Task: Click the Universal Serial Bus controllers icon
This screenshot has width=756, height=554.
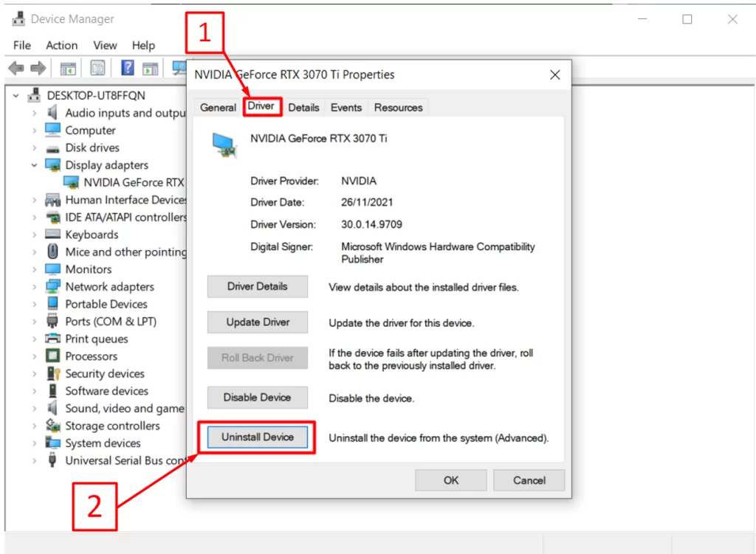Action: pyautogui.click(x=52, y=460)
